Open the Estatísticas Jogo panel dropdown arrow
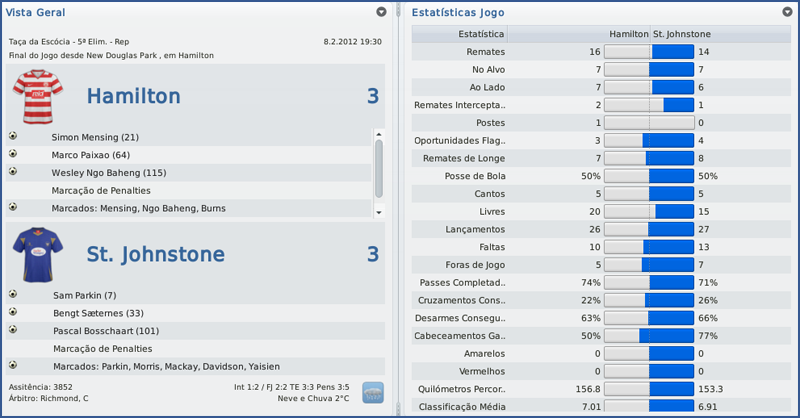800x418 pixels. coord(787,12)
